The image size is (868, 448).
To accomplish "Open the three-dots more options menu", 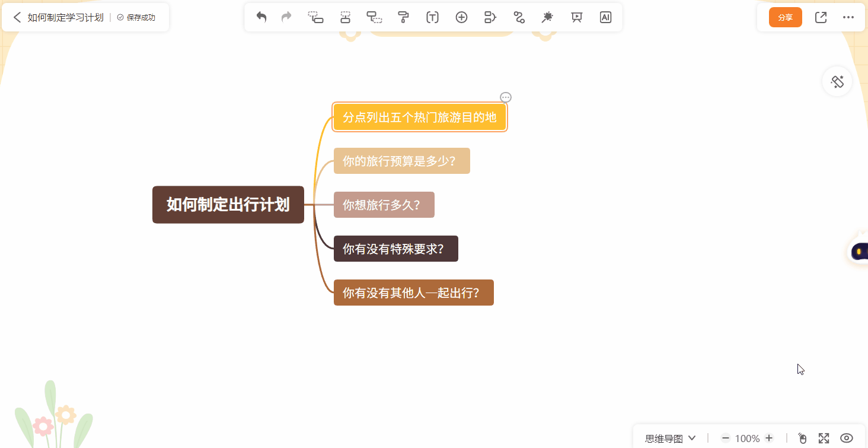I will pos(848,17).
